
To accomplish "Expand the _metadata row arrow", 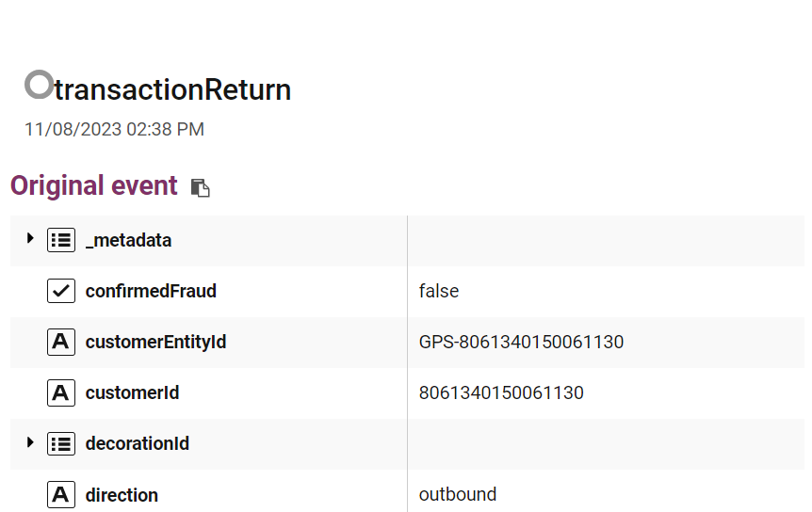I will [x=30, y=238].
